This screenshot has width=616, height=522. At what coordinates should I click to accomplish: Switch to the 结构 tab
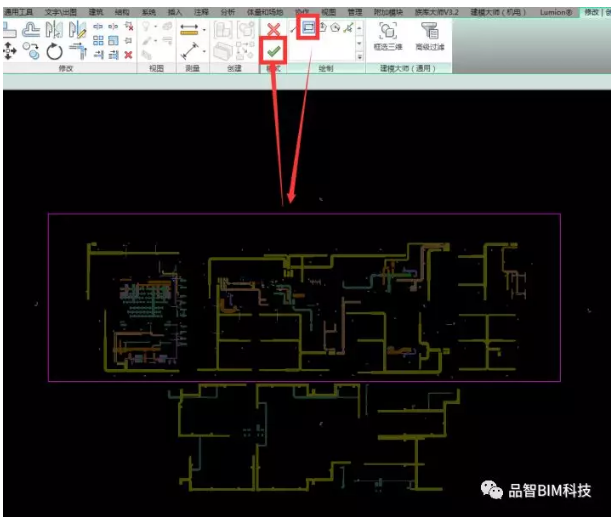click(x=122, y=13)
